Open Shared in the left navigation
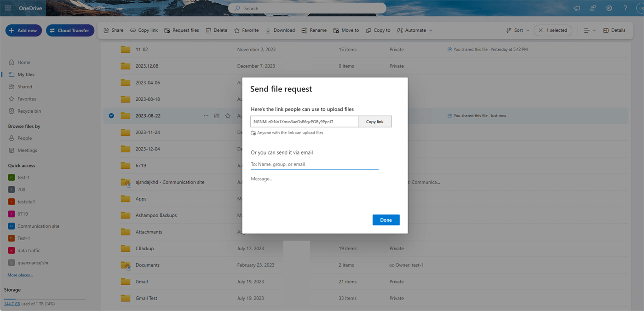Screen dimensions: 644x311 [24, 86]
